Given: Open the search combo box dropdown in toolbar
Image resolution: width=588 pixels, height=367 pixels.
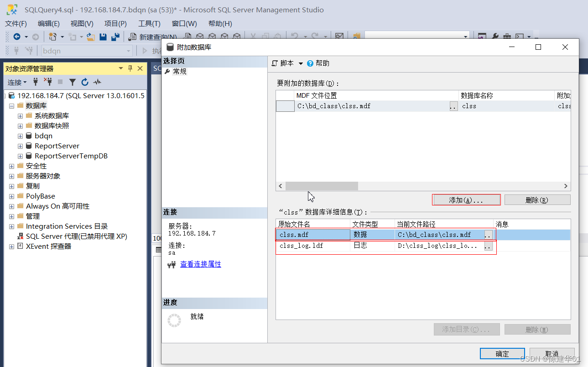Looking at the screenshot, I should coord(466,37).
